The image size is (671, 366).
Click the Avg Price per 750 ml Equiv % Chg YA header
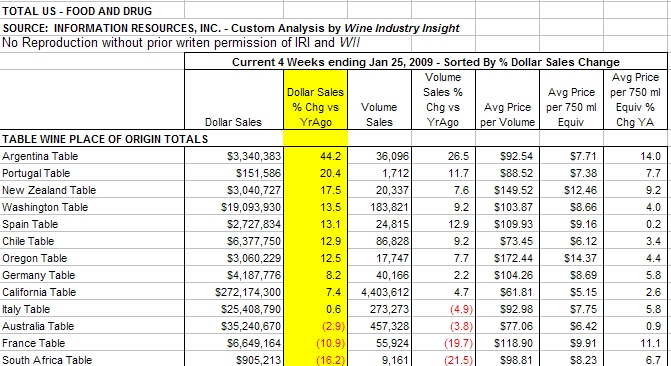pyautogui.click(x=635, y=100)
